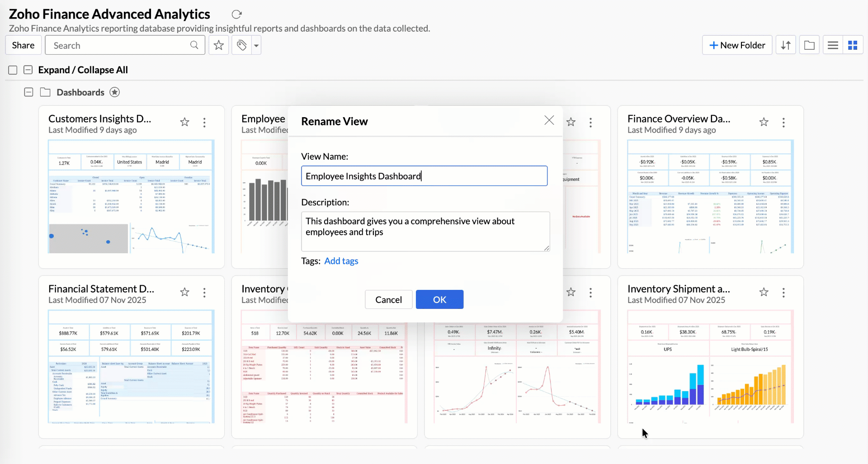The width and height of the screenshot is (868, 464).
Task: Click the View Name text field
Action: coord(424,176)
